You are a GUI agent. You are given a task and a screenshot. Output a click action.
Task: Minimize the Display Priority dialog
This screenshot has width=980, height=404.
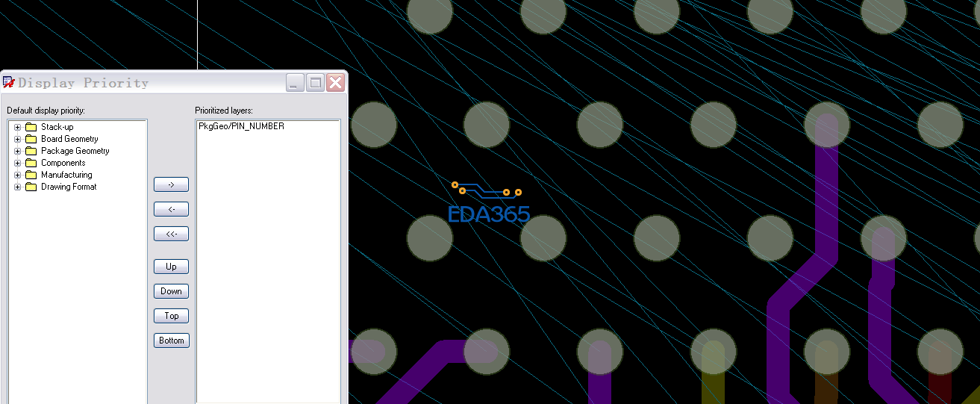(x=295, y=83)
